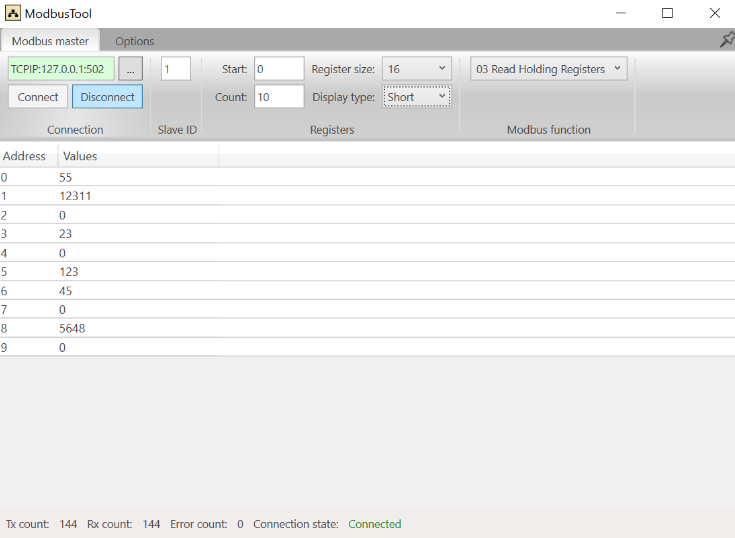Viewport: 735px width, 538px height.
Task: Click the Registers group label
Action: point(332,130)
